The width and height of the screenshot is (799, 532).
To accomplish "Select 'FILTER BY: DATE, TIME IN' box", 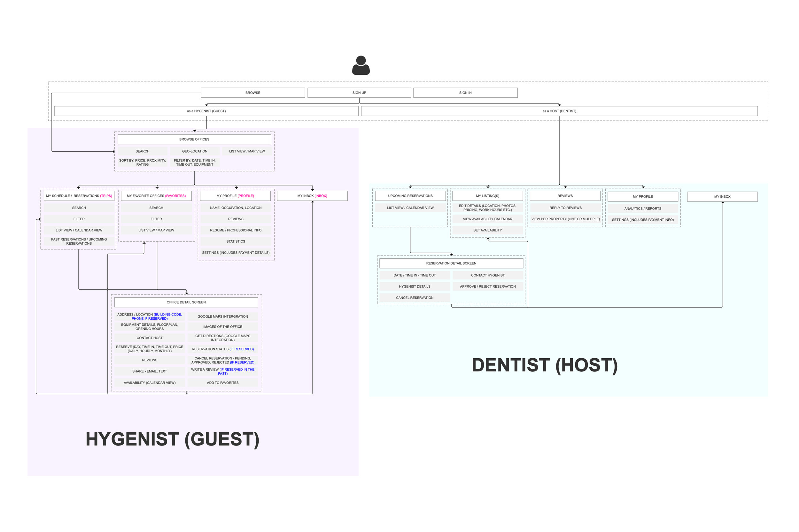I will tap(195, 163).
